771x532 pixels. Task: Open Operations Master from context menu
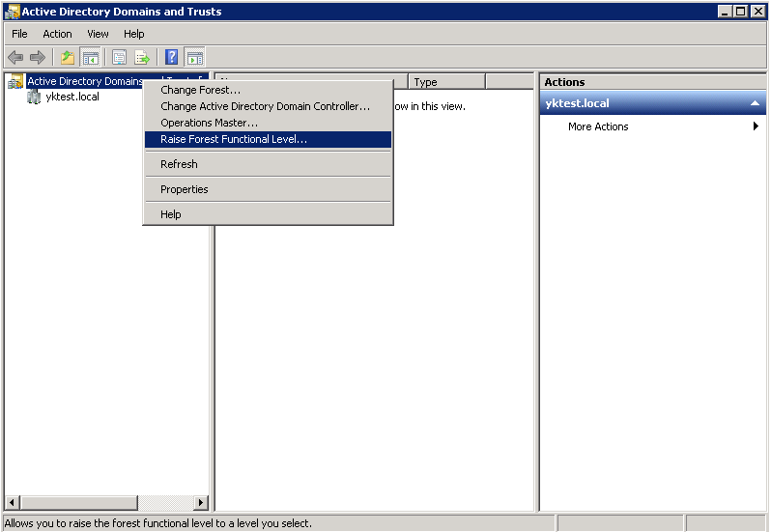pos(209,123)
